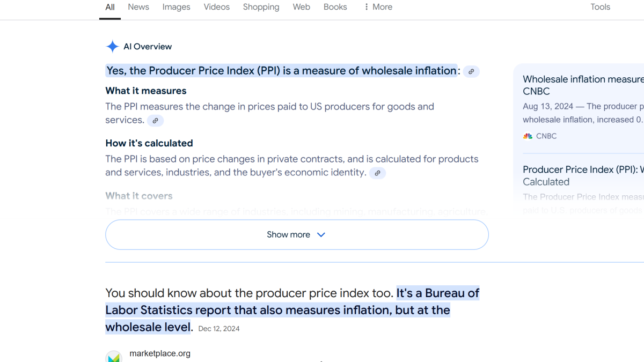The width and height of the screenshot is (644, 362).
Task: Click the AI Overview sparkle icon
Action: [x=112, y=47]
